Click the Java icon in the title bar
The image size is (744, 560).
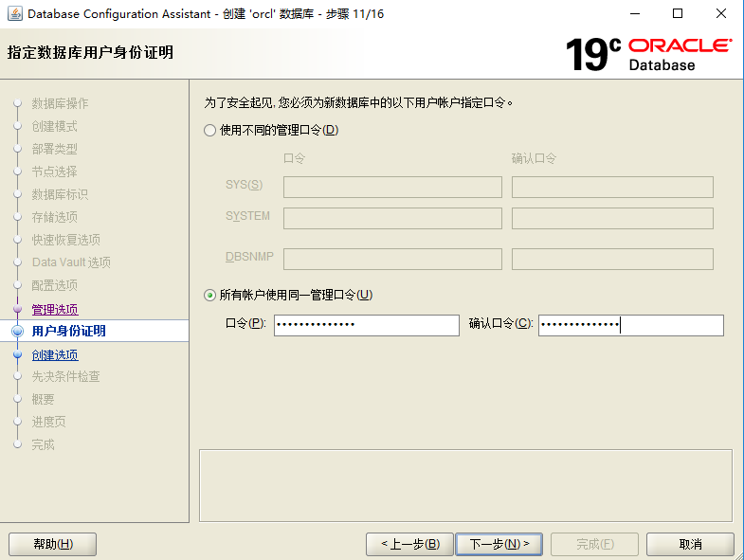(x=14, y=14)
